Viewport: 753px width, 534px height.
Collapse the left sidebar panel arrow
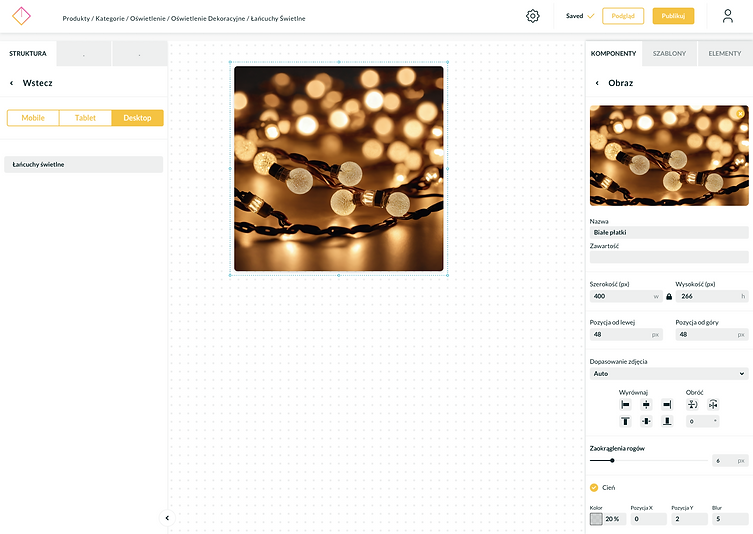coord(167,518)
